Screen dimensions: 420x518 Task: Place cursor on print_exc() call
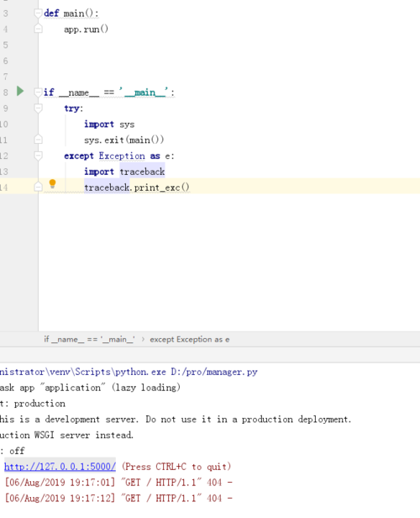[x=161, y=188]
